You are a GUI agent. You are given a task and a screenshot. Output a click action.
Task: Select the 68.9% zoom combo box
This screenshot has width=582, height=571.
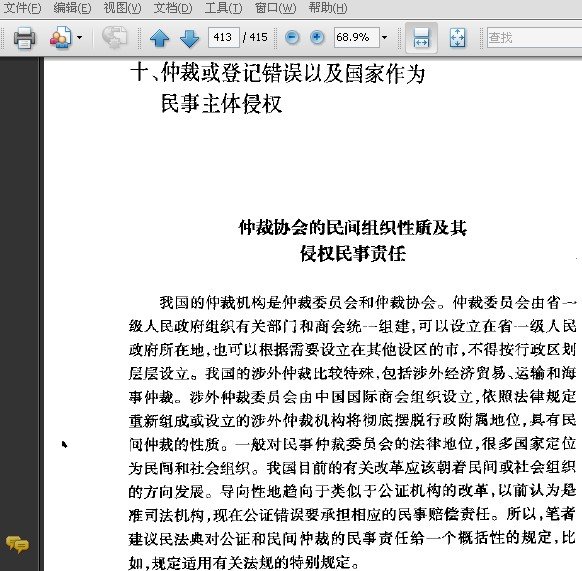pyautogui.click(x=357, y=37)
